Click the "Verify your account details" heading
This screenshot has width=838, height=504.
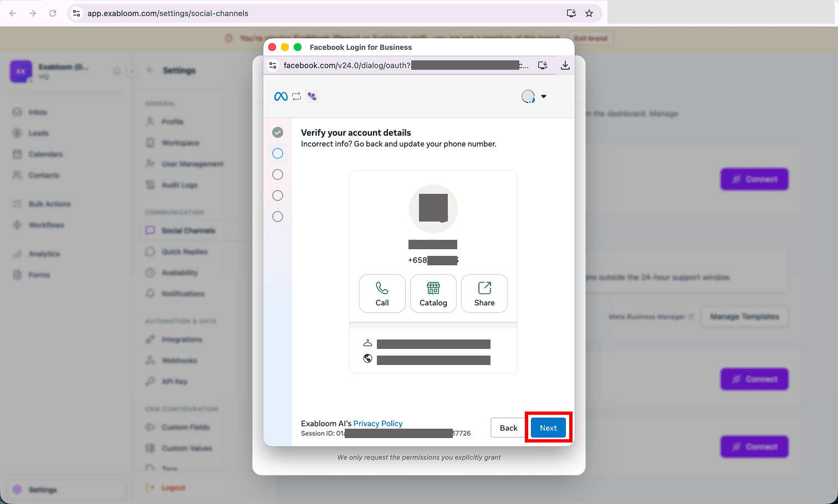356,133
